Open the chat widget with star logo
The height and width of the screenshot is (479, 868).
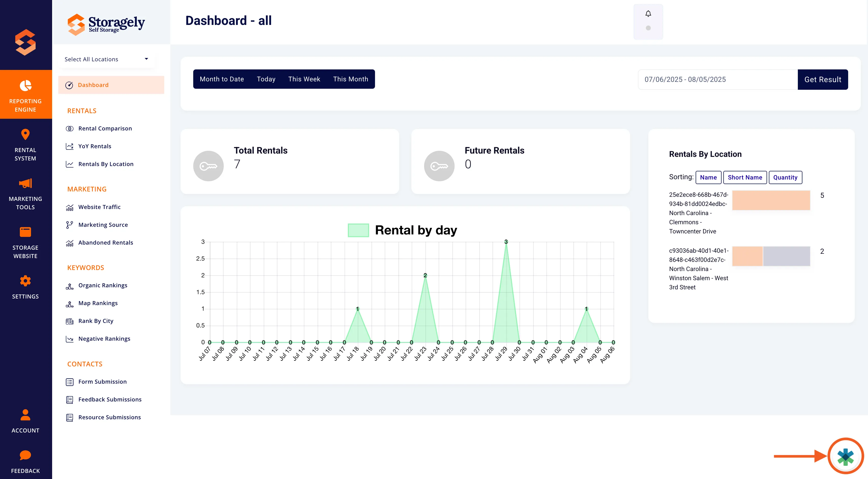tap(846, 456)
